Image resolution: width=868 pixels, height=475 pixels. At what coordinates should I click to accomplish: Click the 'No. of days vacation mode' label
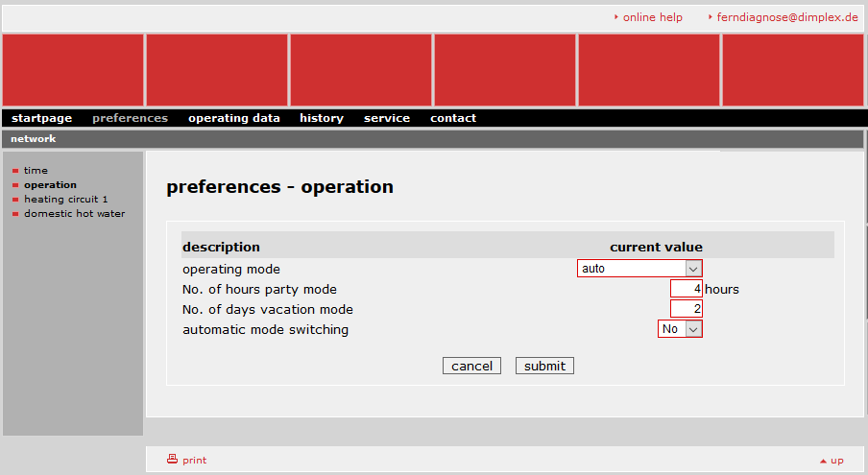(x=267, y=309)
